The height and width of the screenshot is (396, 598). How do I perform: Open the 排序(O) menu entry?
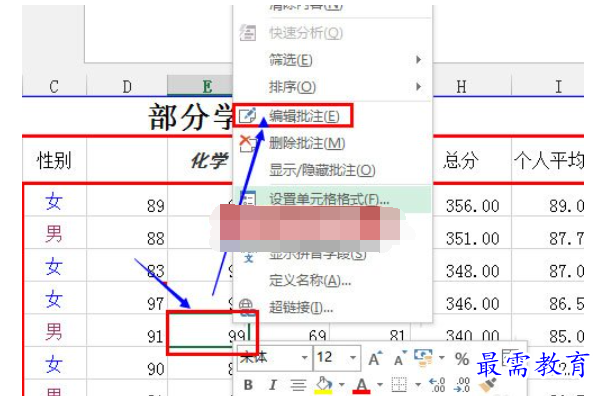pyautogui.click(x=332, y=87)
